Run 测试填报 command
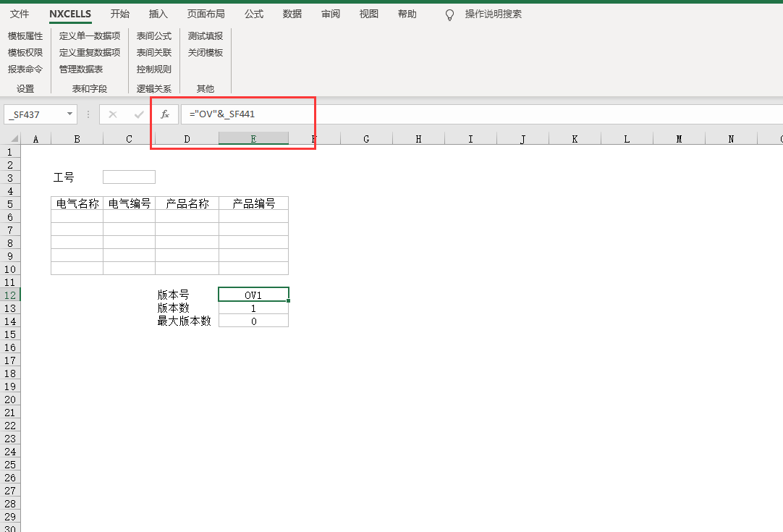 click(x=206, y=36)
